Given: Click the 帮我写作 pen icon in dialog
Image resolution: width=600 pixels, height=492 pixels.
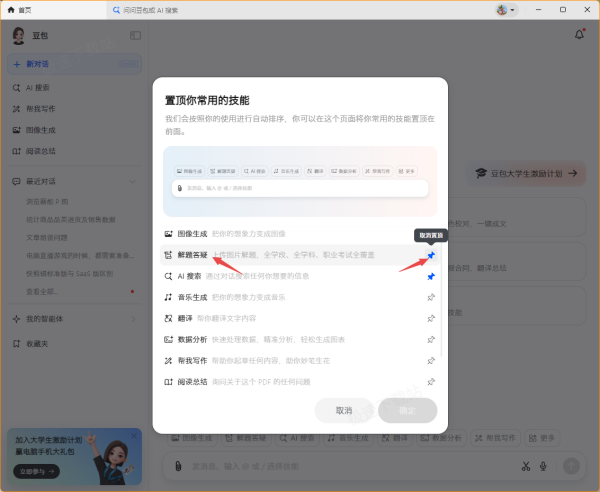Looking at the screenshot, I should [x=168, y=360].
